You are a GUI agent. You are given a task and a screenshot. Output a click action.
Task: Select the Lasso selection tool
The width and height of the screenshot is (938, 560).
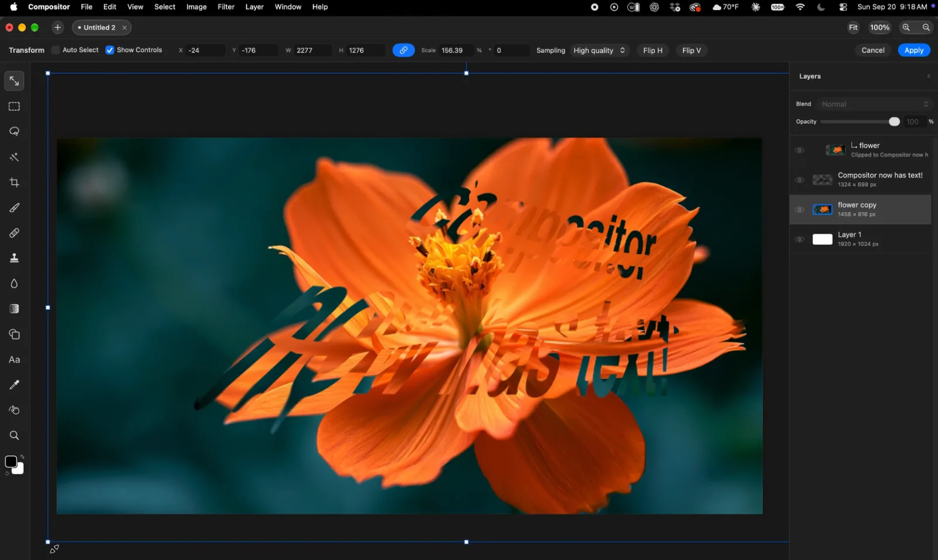(14, 132)
